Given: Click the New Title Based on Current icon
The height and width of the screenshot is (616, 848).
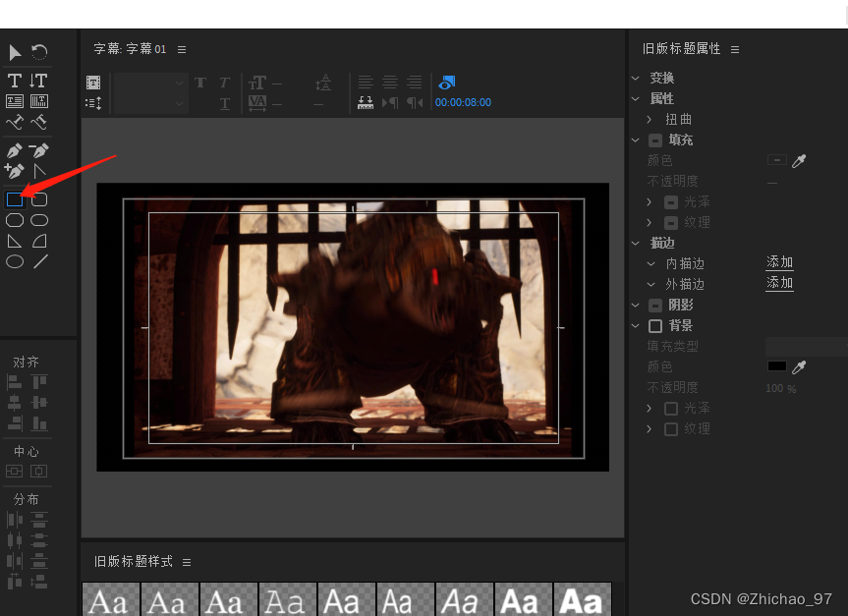Looking at the screenshot, I should pyautogui.click(x=93, y=83).
